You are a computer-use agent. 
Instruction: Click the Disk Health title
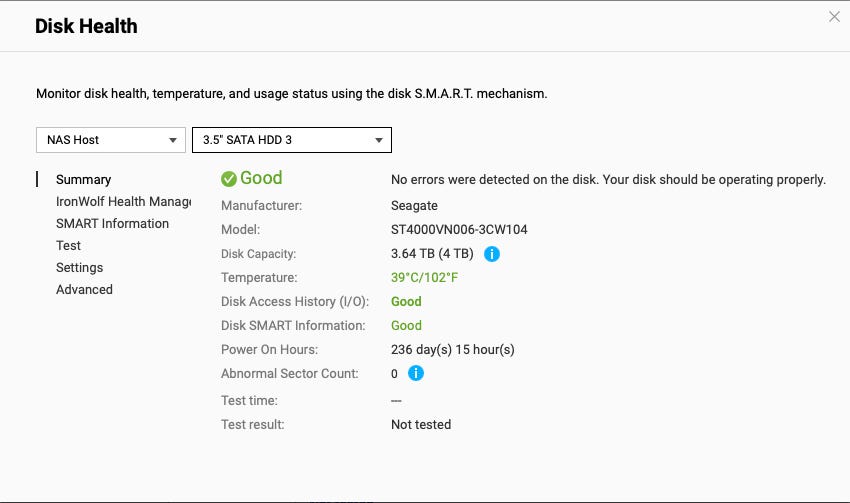(86, 27)
